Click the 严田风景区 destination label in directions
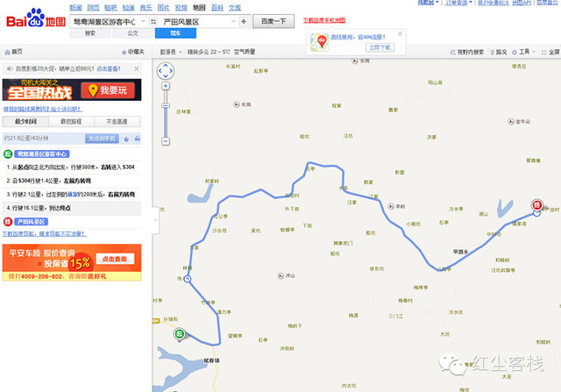This screenshot has width=561, height=392. (32, 222)
